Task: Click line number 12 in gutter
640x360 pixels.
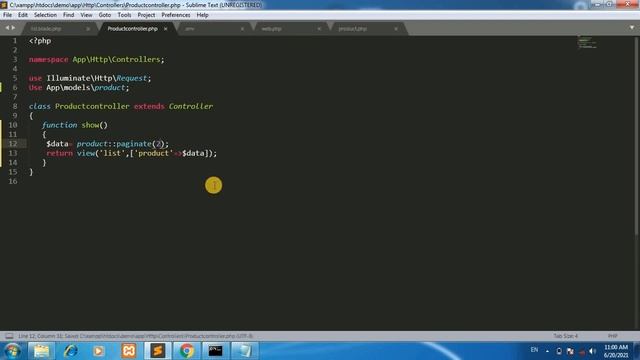Action: (x=13, y=144)
